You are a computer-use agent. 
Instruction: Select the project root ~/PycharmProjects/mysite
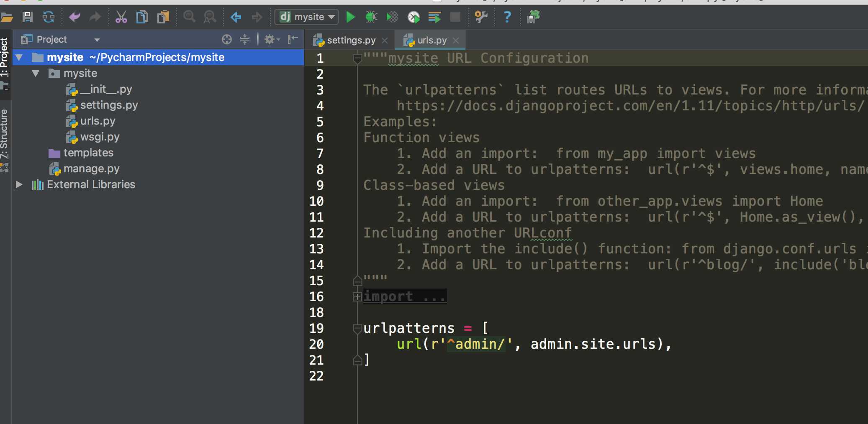pyautogui.click(x=158, y=57)
